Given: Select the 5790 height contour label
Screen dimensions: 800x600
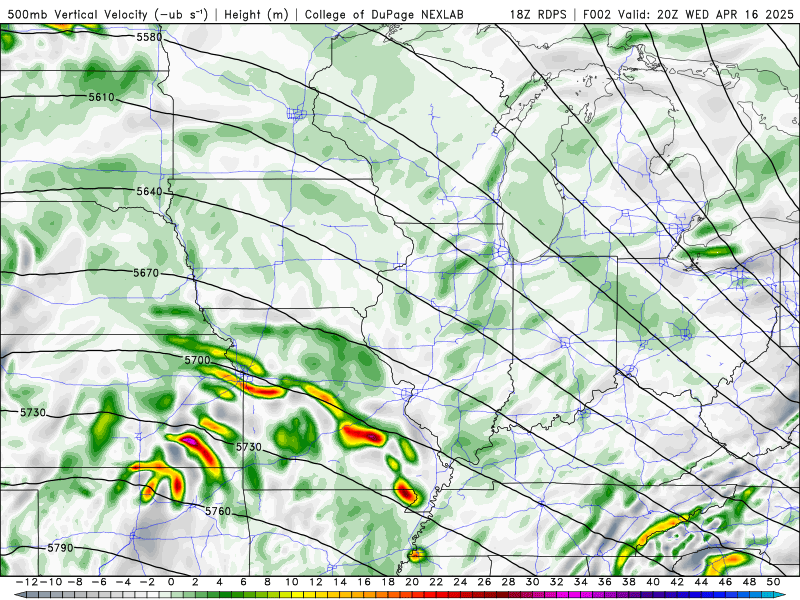Looking at the screenshot, I should pyautogui.click(x=60, y=548).
